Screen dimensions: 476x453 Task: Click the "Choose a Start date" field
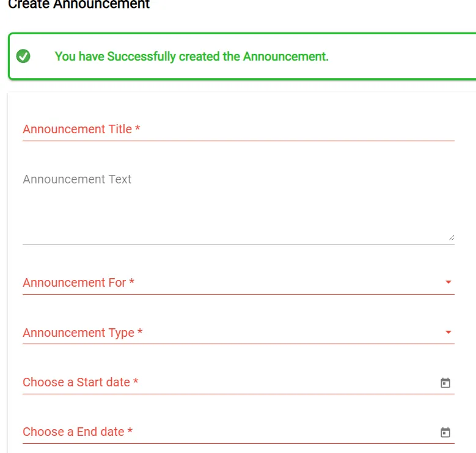pyautogui.click(x=76, y=382)
